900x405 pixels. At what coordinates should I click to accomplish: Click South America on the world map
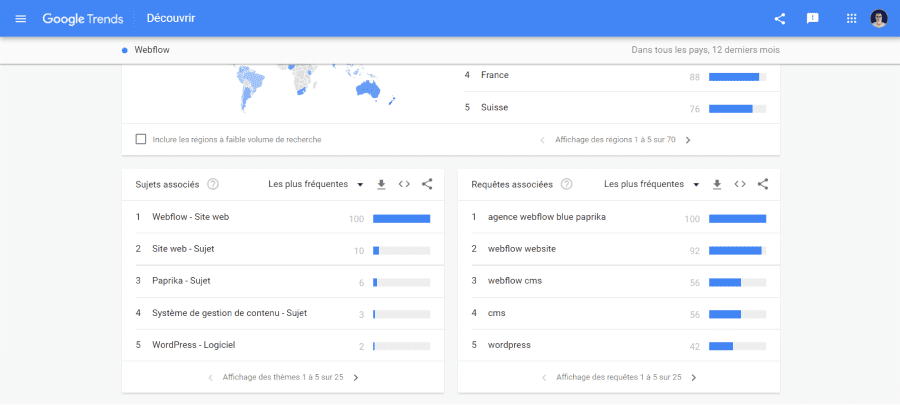coord(251,87)
